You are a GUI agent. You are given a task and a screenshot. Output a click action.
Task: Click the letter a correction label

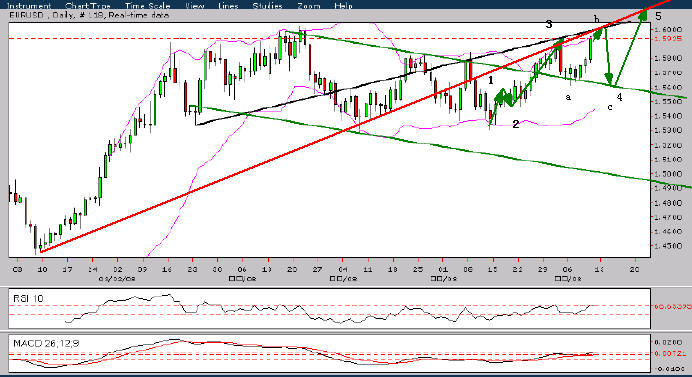(568, 97)
